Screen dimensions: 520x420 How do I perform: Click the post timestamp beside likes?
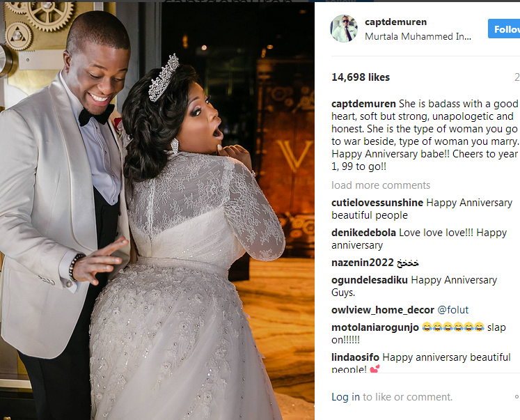[517, 77]
